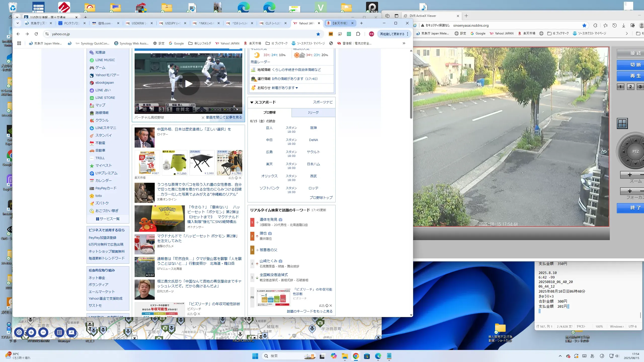The width and height of the screenshot is (644, 362).
Task: Open Chrome extensions puzzle icon
Action: [358, 34]
